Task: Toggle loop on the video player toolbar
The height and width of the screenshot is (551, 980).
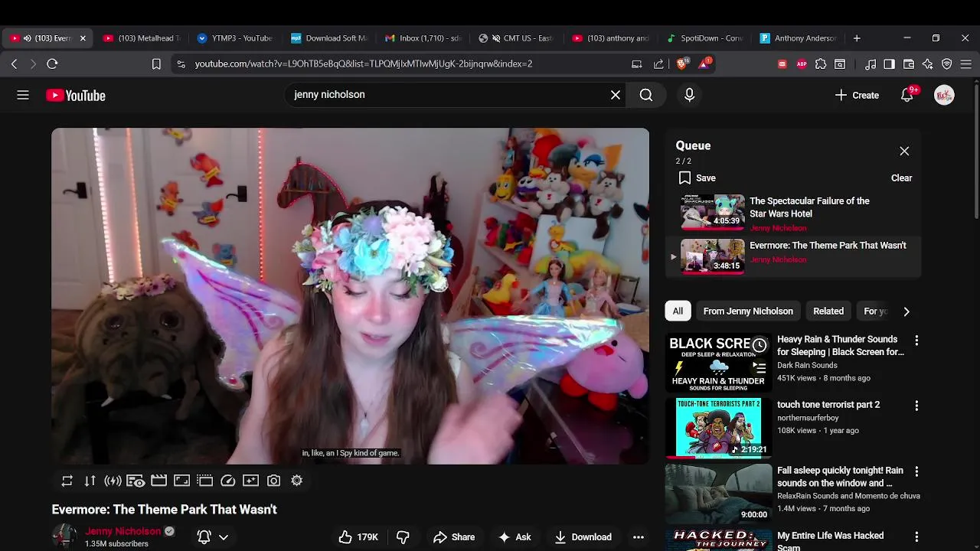Action: (67, 481)
